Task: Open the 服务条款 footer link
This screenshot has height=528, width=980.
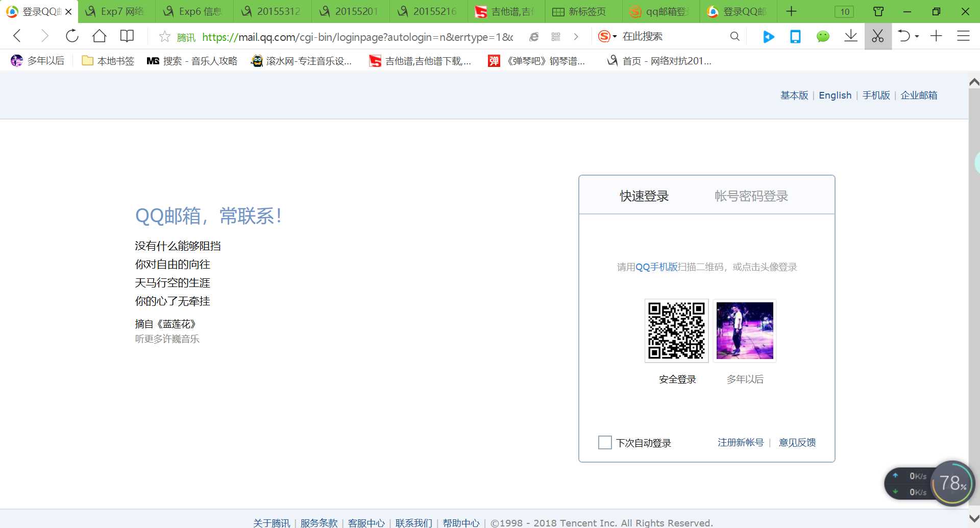Action: [x=319, y=523]
